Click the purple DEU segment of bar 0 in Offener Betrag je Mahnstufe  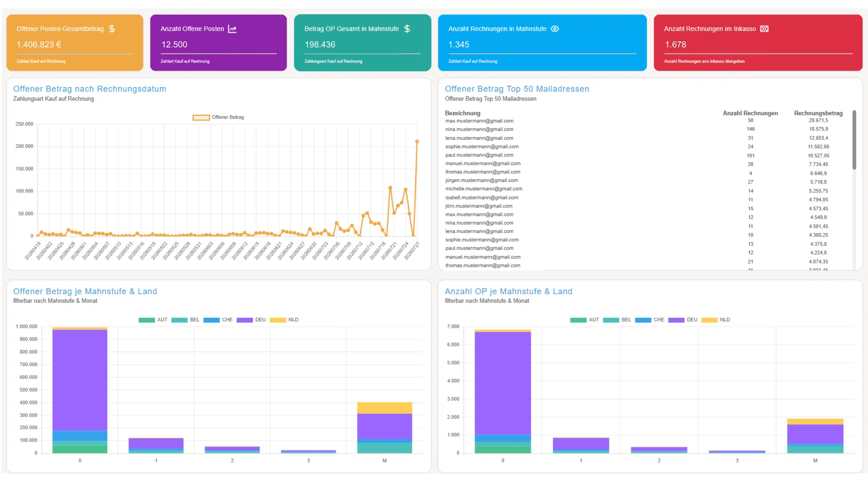(x=80, y=380)
